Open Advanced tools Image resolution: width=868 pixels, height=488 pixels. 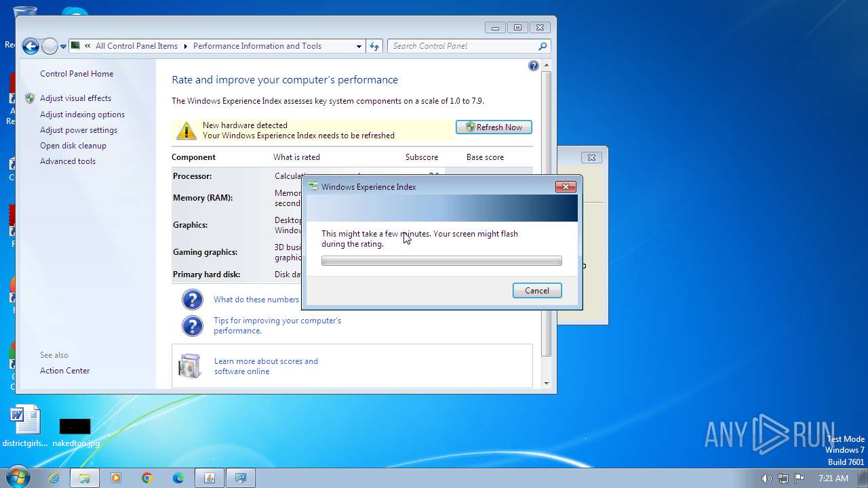[68, 161]
